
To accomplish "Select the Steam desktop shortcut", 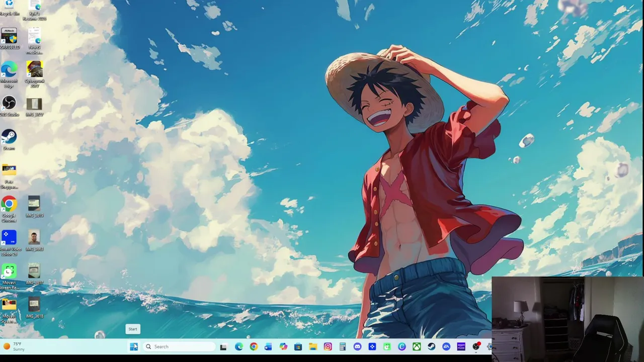I will point(9,140).
